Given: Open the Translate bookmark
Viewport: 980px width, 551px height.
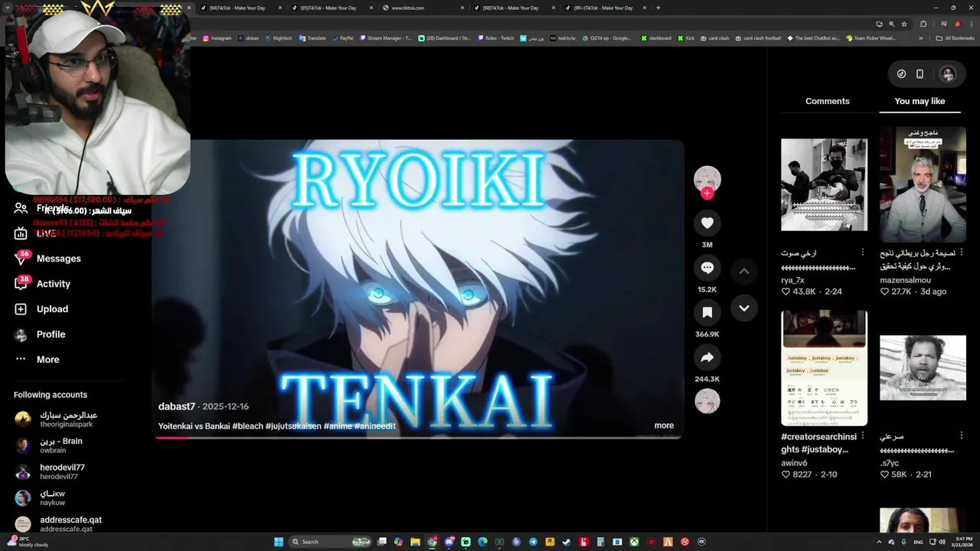Looking at the screenshot, I should tap(312, 38).
